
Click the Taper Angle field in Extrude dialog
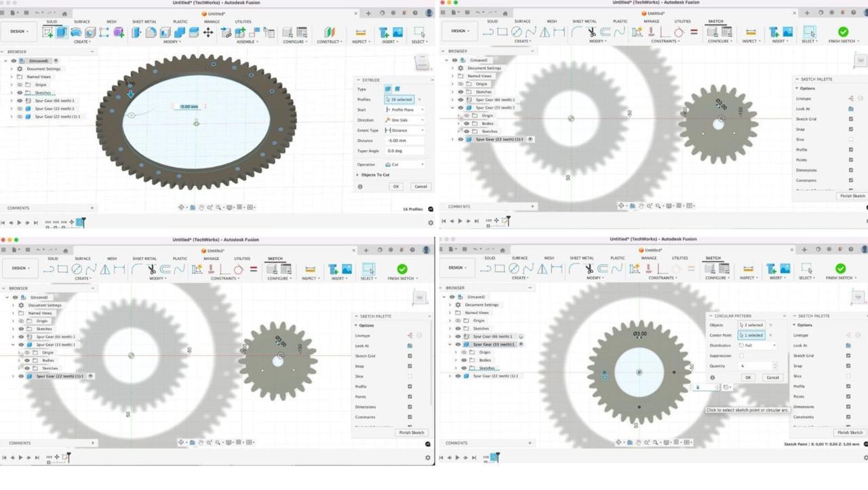click(x=404, y=151)
